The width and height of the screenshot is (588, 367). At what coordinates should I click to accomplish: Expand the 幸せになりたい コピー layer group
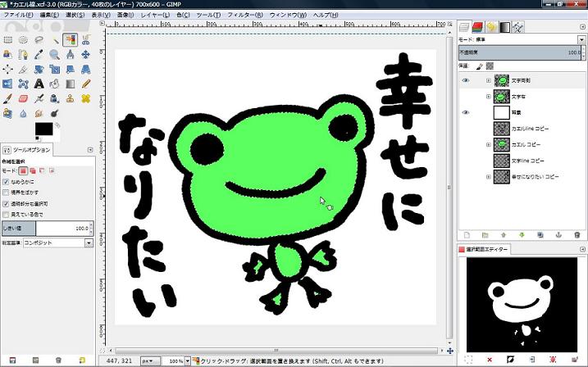tap(488, 177)
